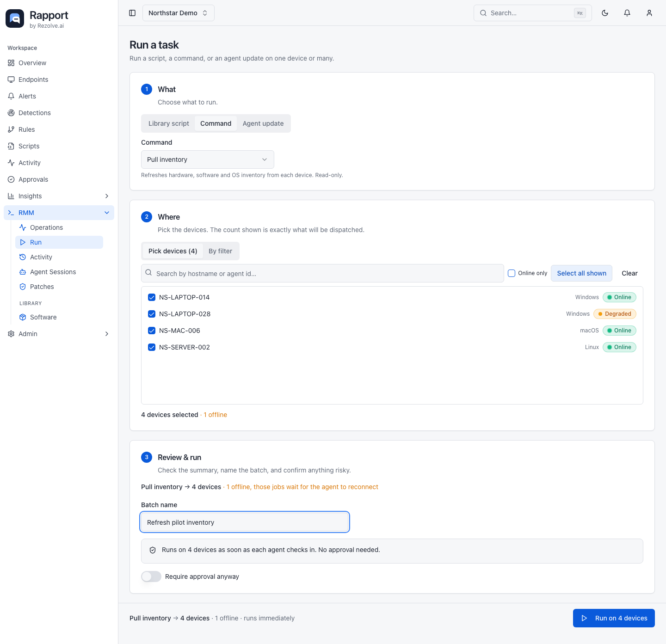Switch to the Agent update tab
The width and height of the screenshot is (666, 644).
263,123
